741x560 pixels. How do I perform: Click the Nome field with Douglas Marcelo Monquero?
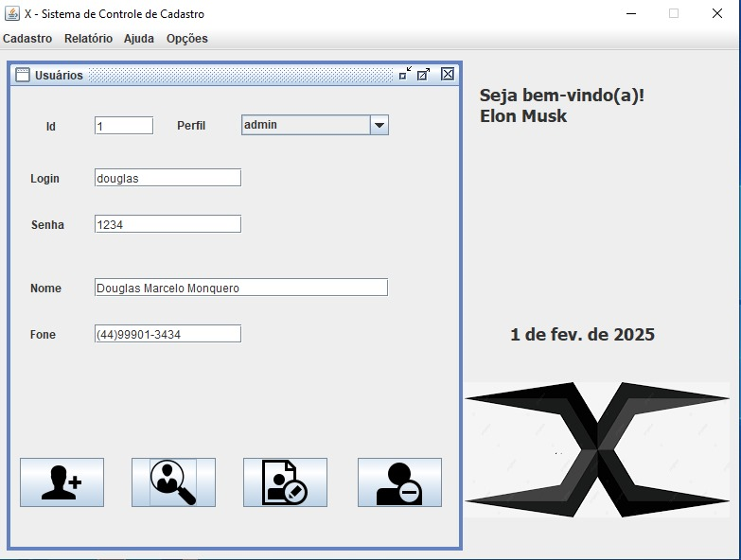tap(240, 288)
